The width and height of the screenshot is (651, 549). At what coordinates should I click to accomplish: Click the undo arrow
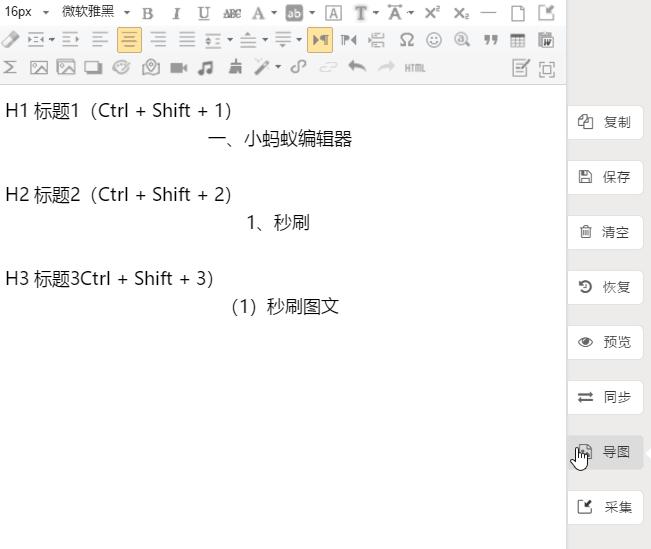(x=357, y=68)
